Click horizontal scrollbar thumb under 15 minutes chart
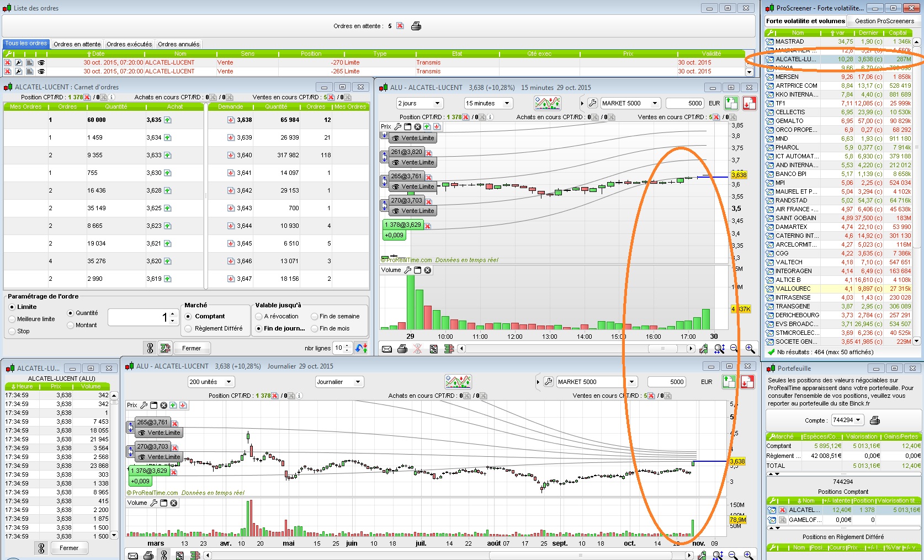Image resolution: width=924 pixels, height=560 pixels. click(662, 349)
